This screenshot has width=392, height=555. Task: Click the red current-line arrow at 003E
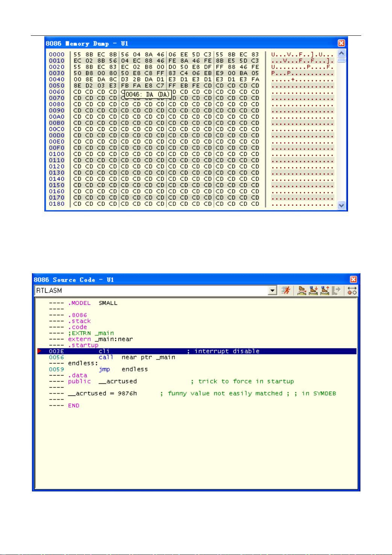[x=39, y=351]
